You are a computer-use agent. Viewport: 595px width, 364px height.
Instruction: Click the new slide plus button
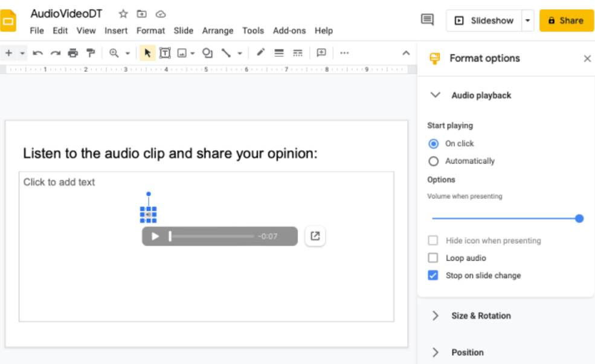[8, 53]
